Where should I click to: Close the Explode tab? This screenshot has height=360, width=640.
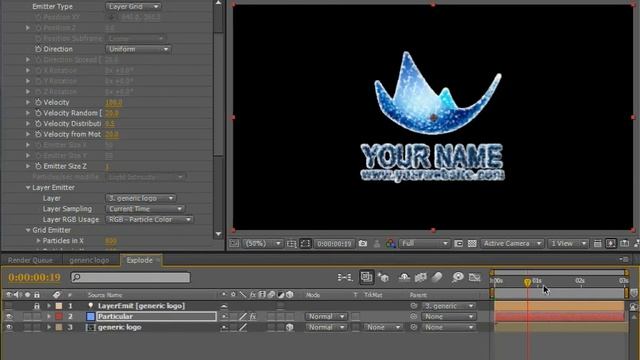point(158,260)
